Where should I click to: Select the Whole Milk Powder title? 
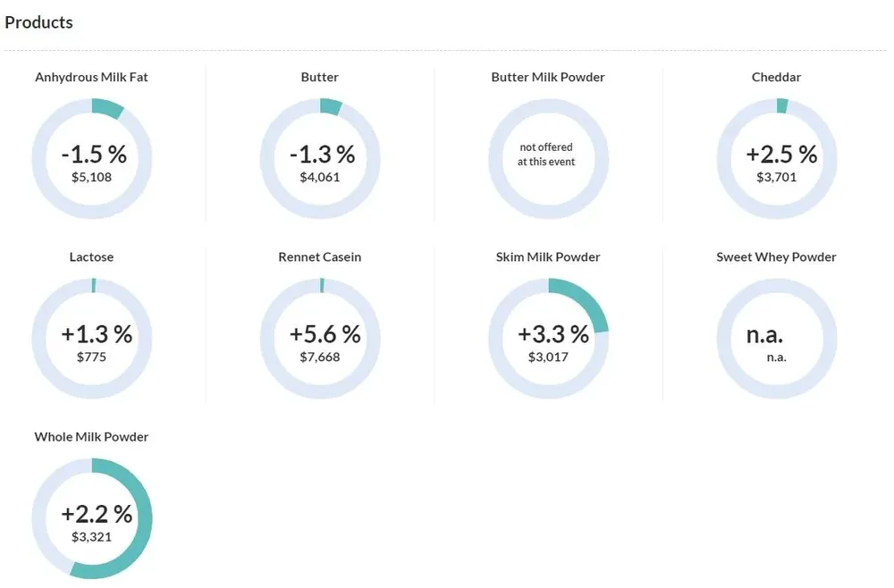click(x=91, y=437)
